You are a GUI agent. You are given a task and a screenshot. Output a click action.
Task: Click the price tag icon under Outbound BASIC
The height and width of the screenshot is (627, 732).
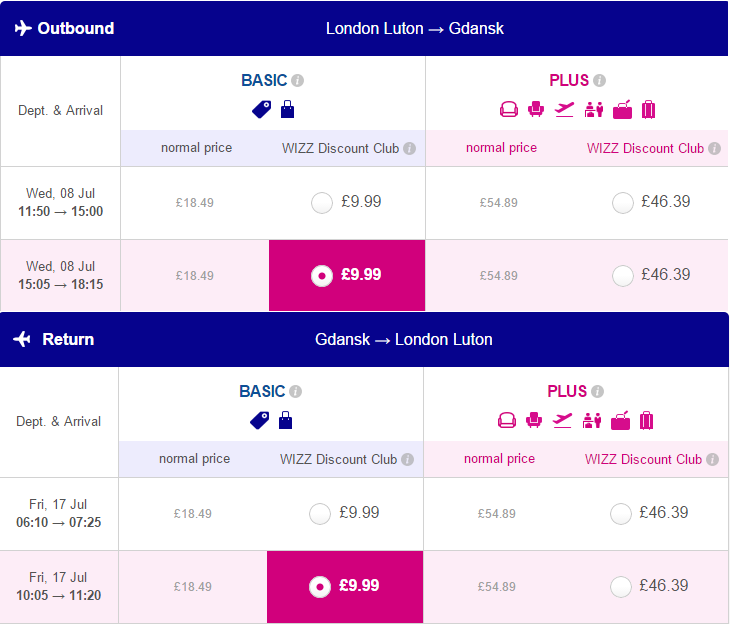click(x=261, y=110)
